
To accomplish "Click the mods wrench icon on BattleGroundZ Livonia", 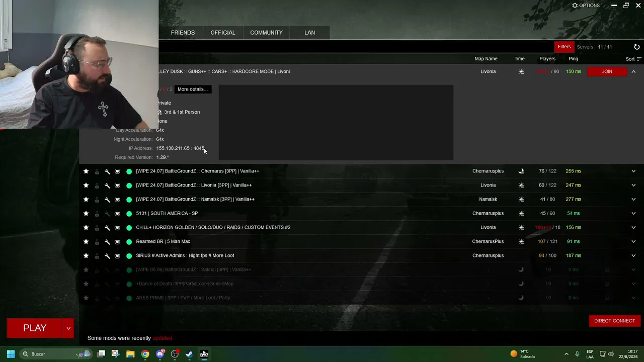I will (x=107, y=186).
